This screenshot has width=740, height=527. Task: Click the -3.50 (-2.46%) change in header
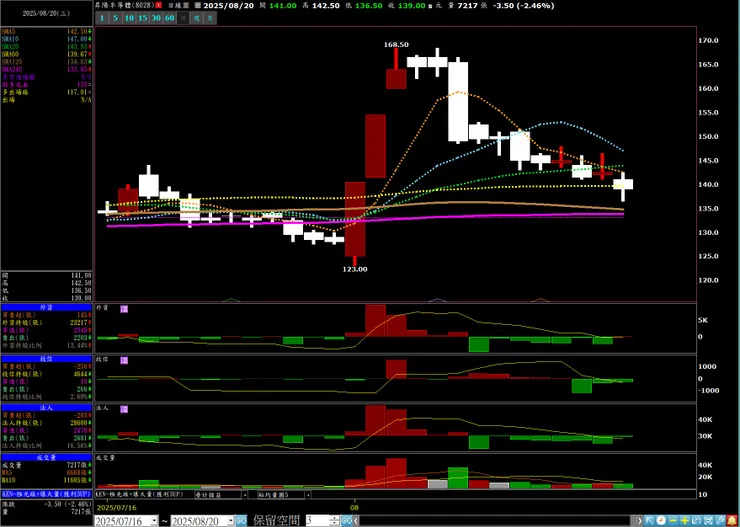pyautogui.click(x=525, y=6)
